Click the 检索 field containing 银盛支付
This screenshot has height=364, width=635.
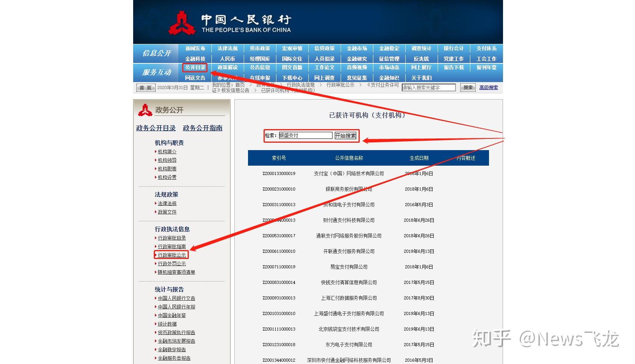click(306, 135)
